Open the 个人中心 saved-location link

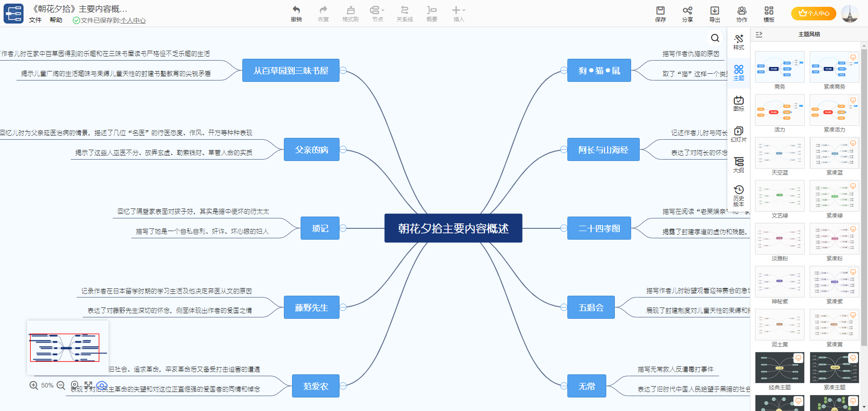[x=133, y=20]
